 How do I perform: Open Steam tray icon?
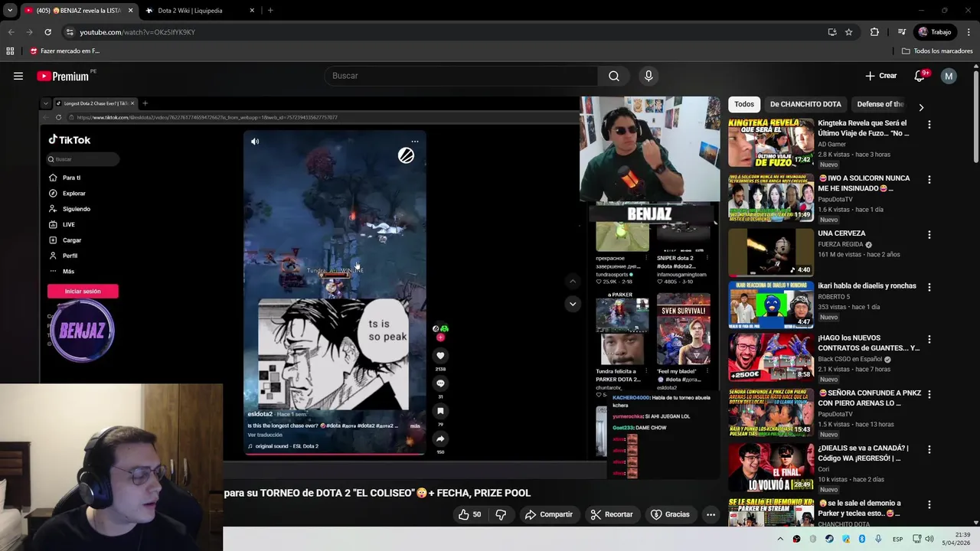[x=829, y=539]
